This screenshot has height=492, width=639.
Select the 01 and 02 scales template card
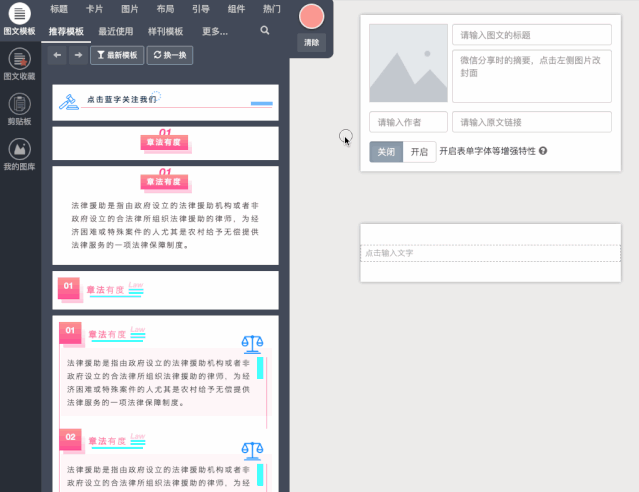pos(165,404)
